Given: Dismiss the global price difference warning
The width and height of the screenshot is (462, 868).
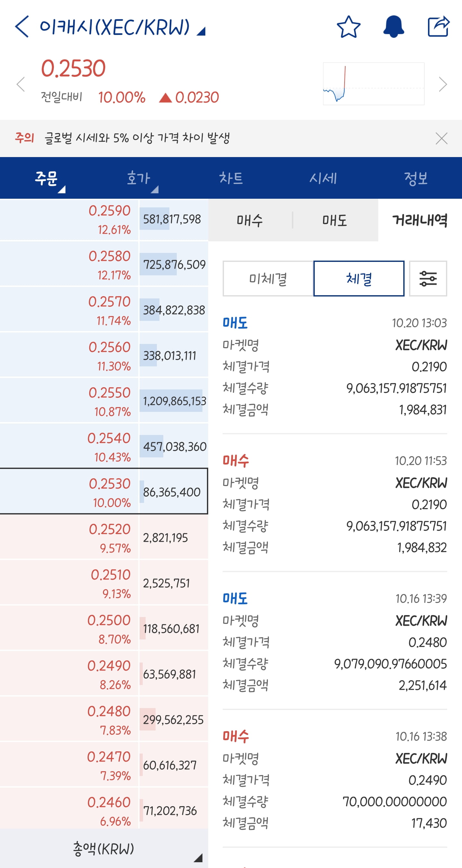Looking at the screenshot, I should pyautogui.click(x=441, y=138).
